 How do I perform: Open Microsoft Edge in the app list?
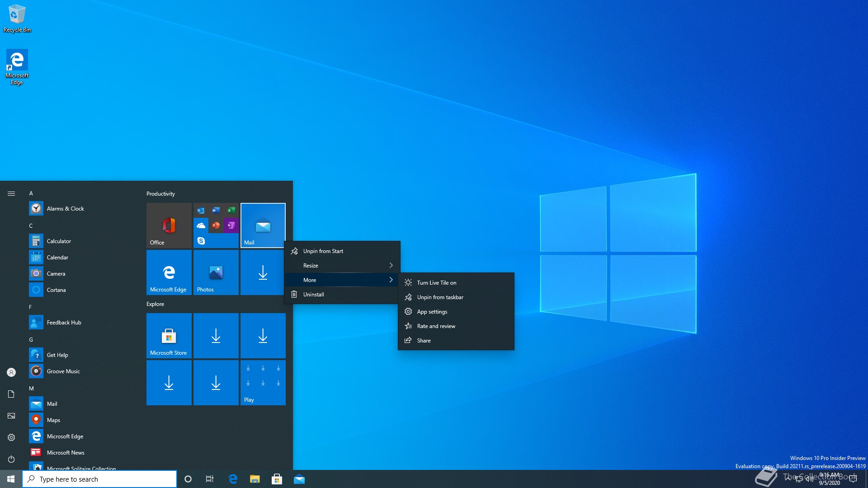[x=84, y=436]
